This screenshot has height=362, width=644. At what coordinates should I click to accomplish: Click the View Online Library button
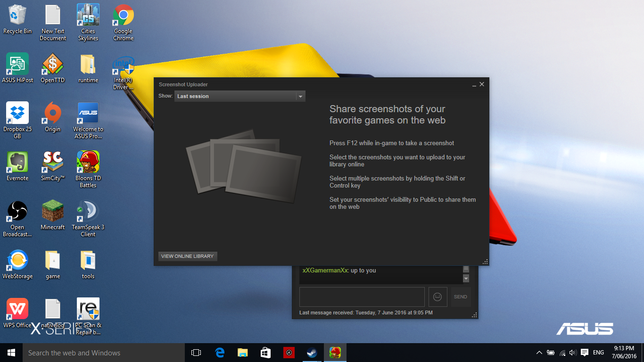pos(188,256)
